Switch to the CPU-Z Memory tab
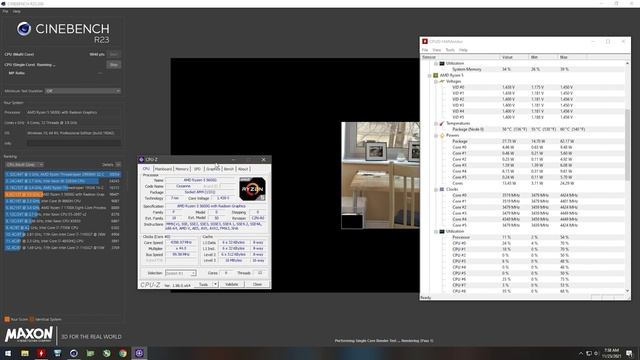The width and height of the screenshot is (640, 360). pyautogui.click(x=182, y=169)
